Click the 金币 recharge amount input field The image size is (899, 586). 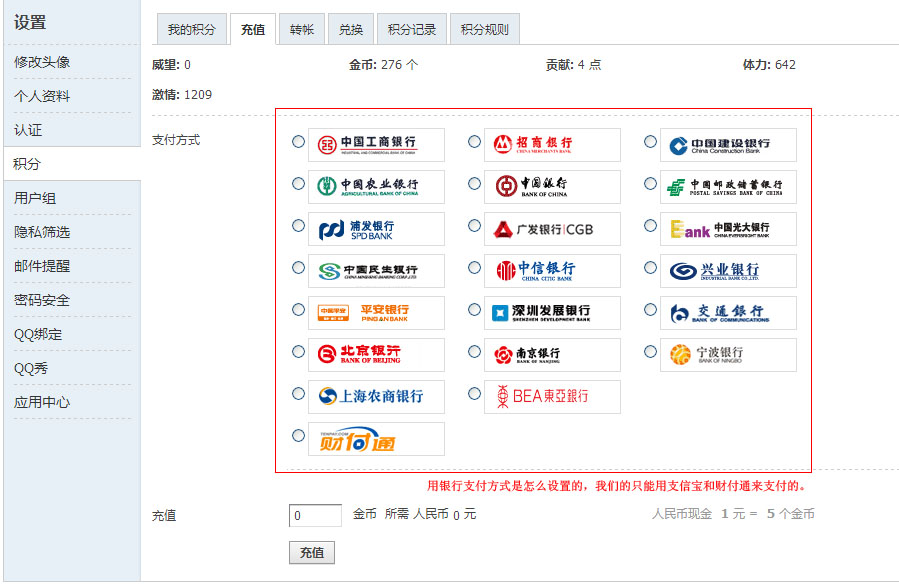315,515
